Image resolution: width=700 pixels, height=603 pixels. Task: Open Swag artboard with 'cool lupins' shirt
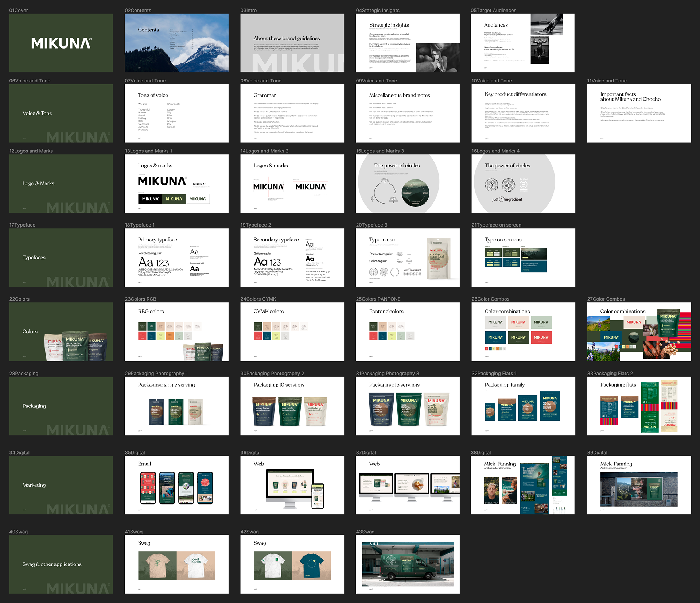pos(176,564)
